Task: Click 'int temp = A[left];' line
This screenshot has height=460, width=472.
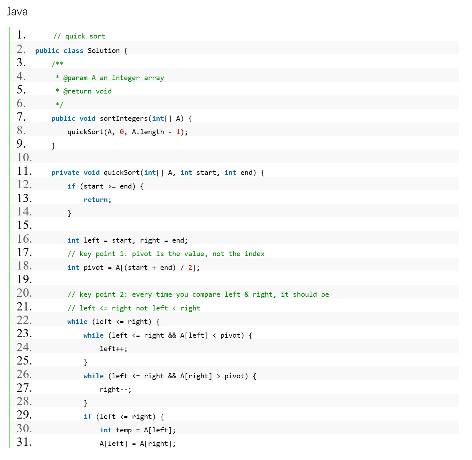Action: pyautogui.click(x=138, y=430)
